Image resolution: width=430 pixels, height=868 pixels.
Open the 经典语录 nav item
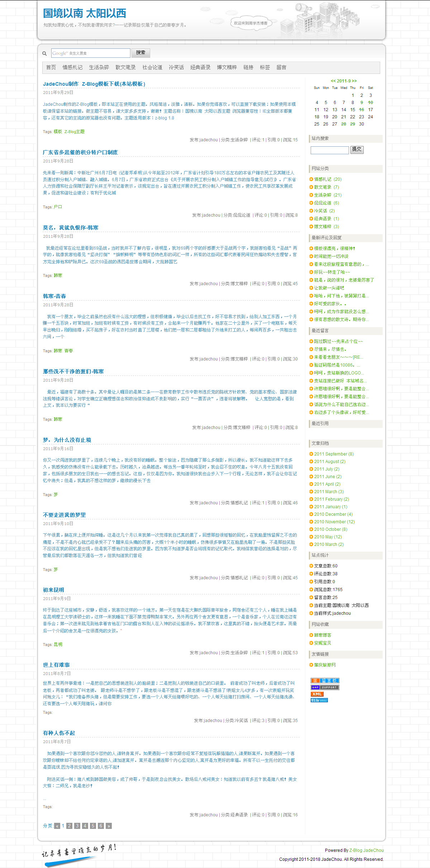200,67
